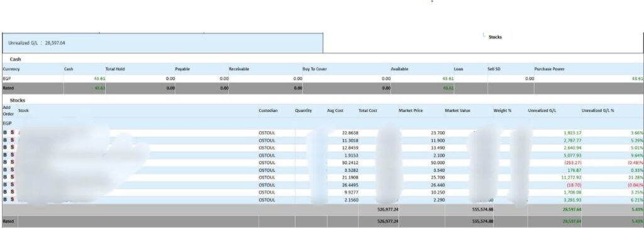Sell (S) the stock with market price 50.000

coord(12,162)
